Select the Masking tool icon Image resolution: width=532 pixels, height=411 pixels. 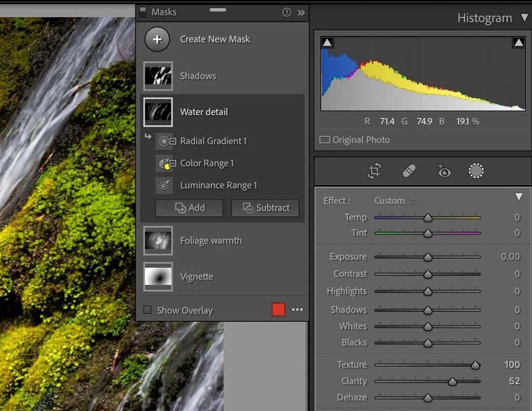point(476,171)
